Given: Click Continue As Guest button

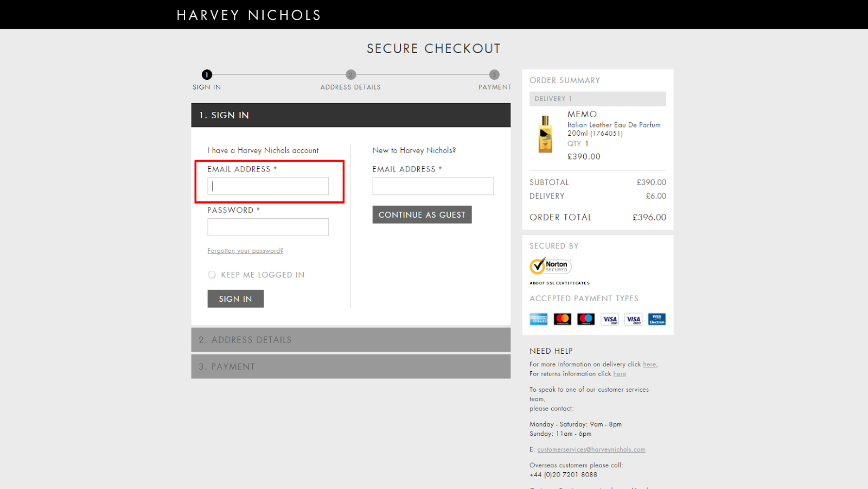Looking at the screenshot, I should [x=422, y=215].
